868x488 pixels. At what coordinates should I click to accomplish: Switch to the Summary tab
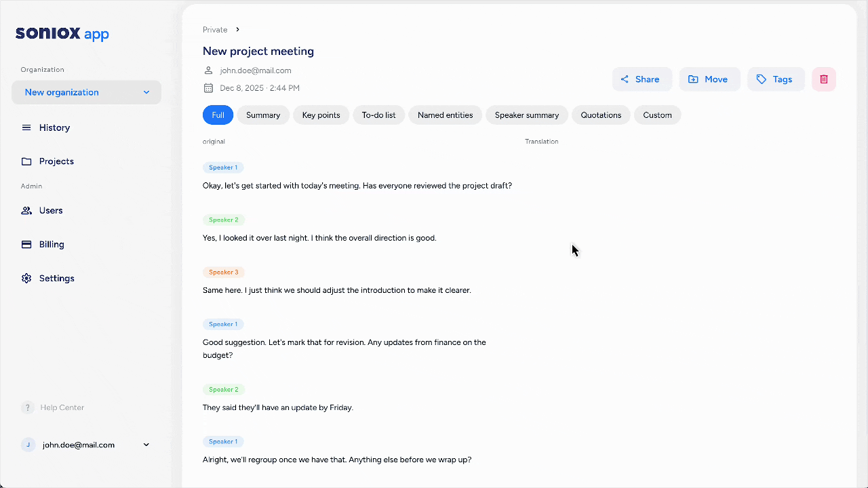(x=263, y=115)
